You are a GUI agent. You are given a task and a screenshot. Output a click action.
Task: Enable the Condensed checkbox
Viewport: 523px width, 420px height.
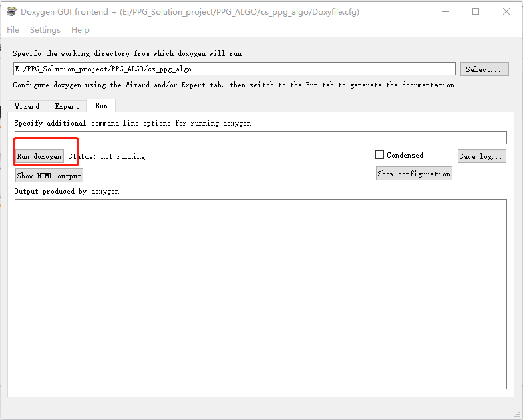[379, 155]
